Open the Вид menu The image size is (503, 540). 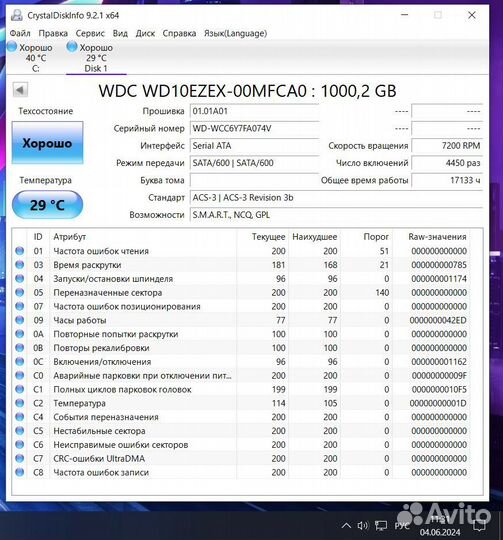[120, 33]
